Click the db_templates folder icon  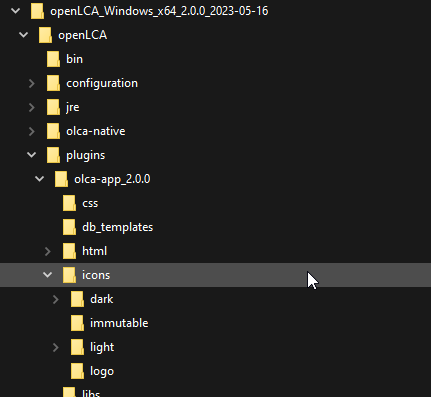[69, 227]
